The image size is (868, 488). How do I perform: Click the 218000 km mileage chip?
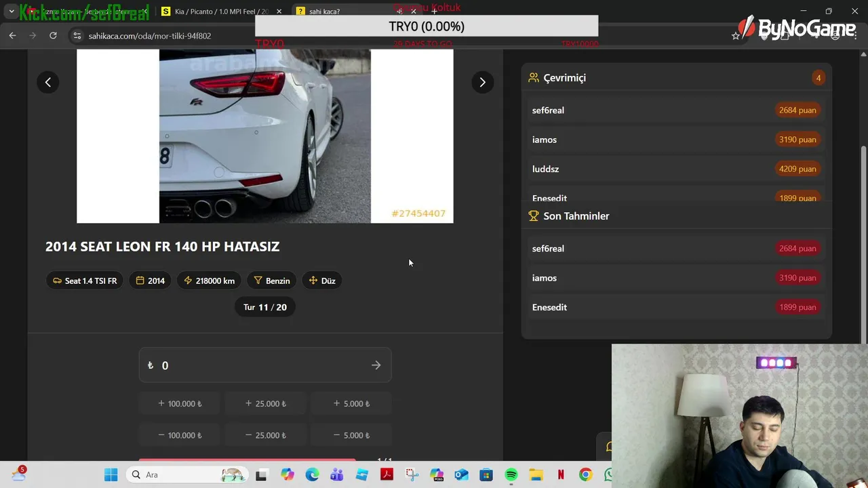tap(209, 281)
